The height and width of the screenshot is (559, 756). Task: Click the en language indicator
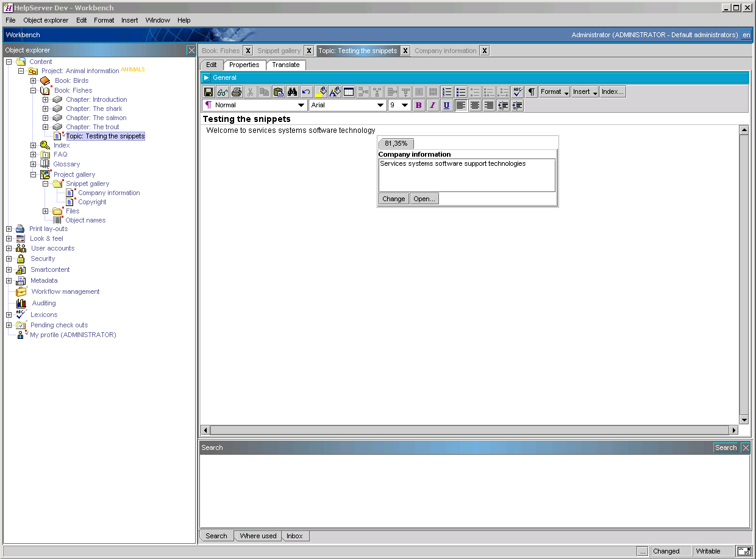click(746, 35)
